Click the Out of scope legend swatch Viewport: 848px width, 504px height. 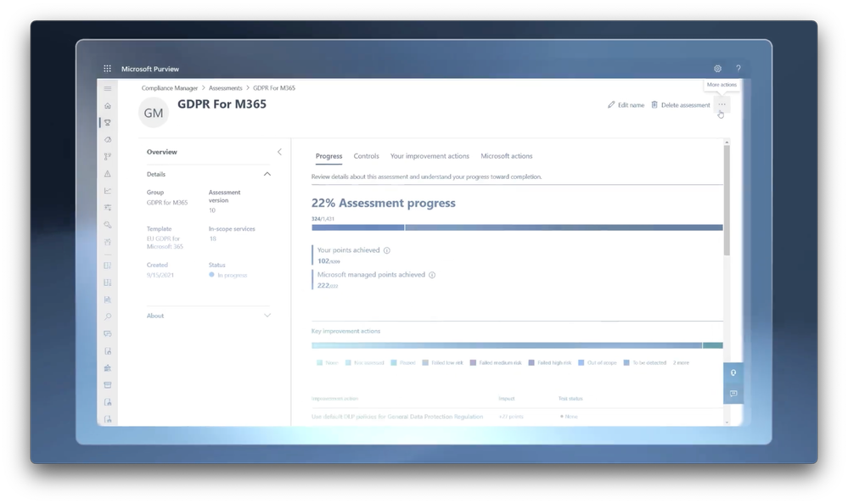click(x=581, y=363)
